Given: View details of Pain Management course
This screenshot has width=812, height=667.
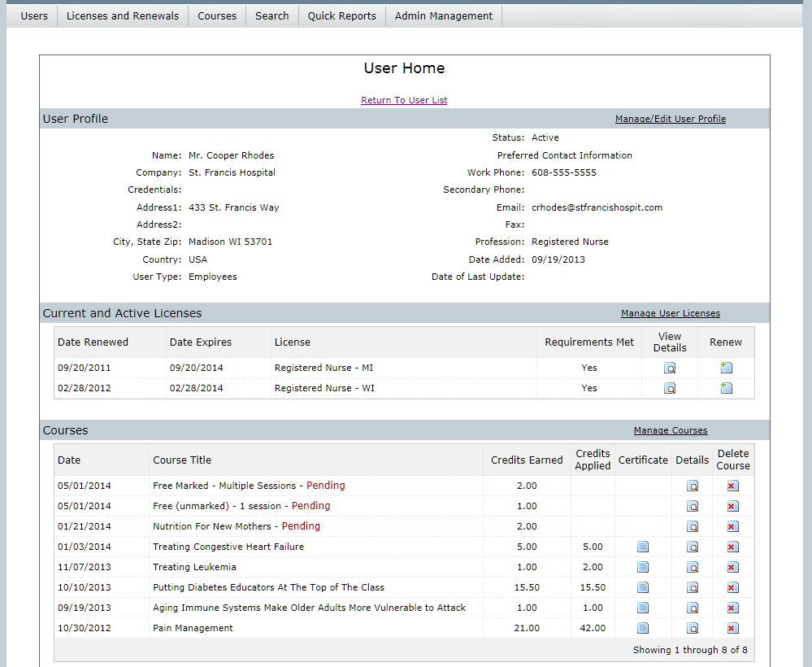Looking at the screenshot, I should (693, 628).
